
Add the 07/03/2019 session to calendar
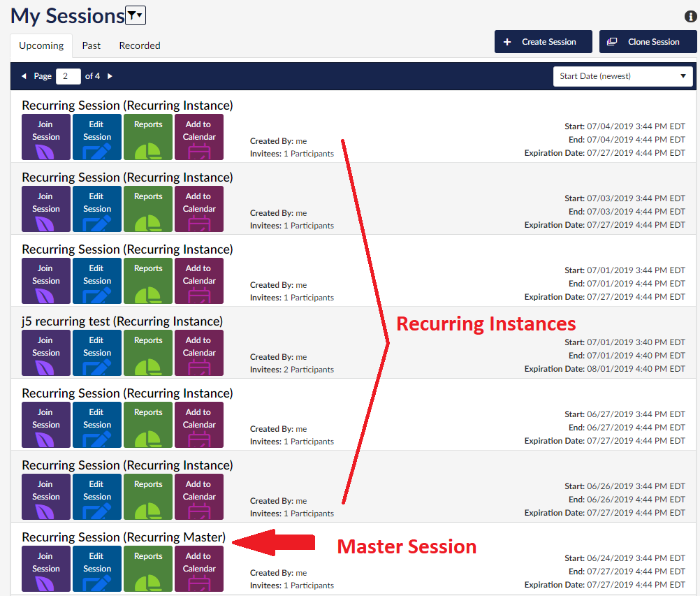[199, 209]
